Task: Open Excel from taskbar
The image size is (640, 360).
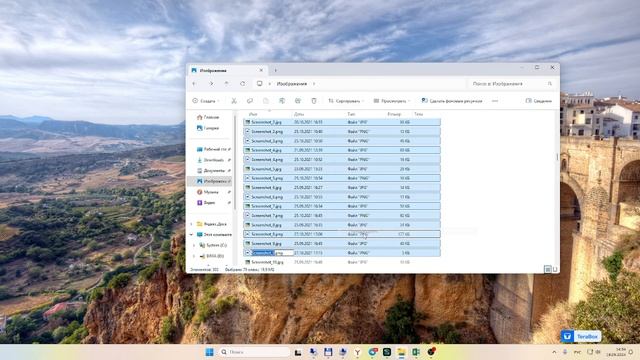Action: point(416,352)
